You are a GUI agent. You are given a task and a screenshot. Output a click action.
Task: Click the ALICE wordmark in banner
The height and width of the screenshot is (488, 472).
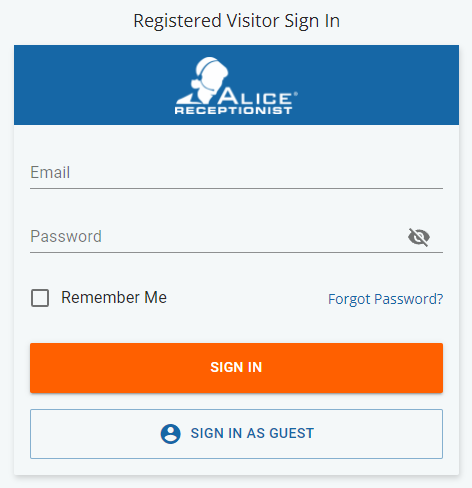tap(255, 96)
